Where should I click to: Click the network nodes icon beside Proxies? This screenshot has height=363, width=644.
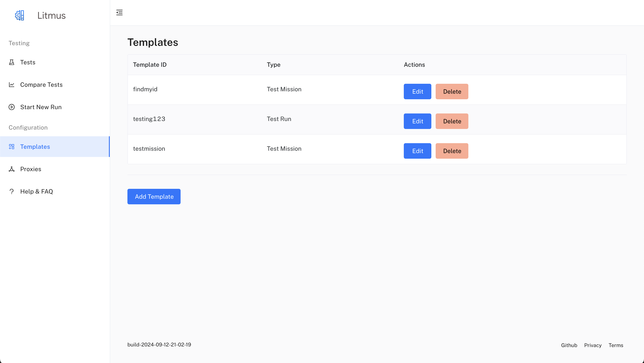pyautogui.click(x=11, y=169)
